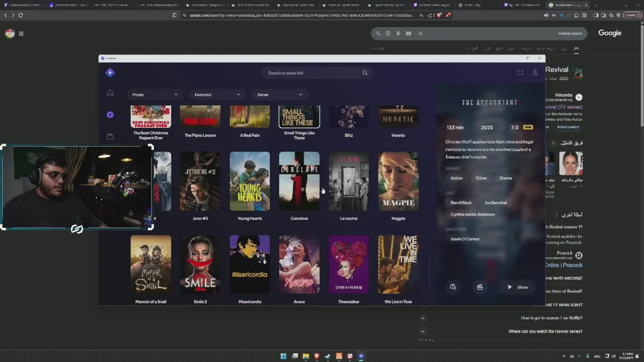Open the A Real Pain poster
The height and width of the screenshot is (362, 644).
coord(250,116)
